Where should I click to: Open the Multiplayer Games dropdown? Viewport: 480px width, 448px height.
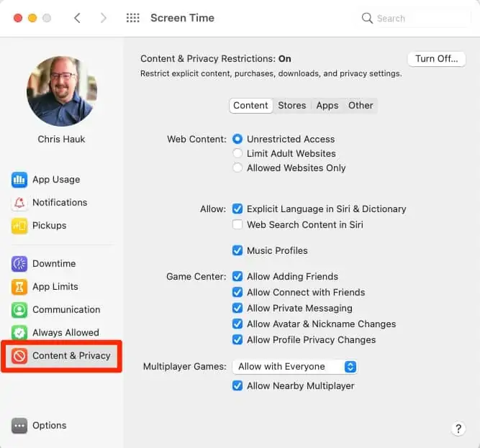coord(295,367)
